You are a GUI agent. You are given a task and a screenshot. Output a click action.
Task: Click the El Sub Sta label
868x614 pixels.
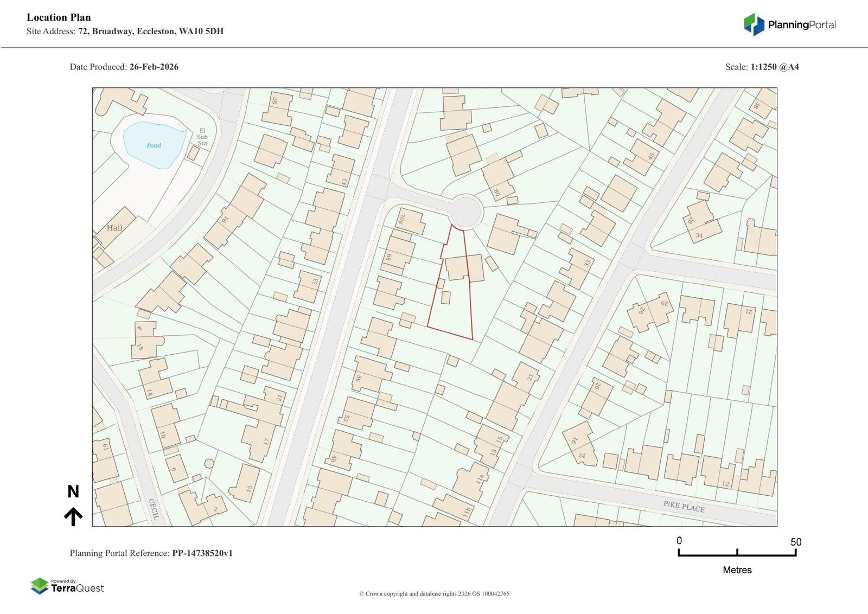coord(202,137)
